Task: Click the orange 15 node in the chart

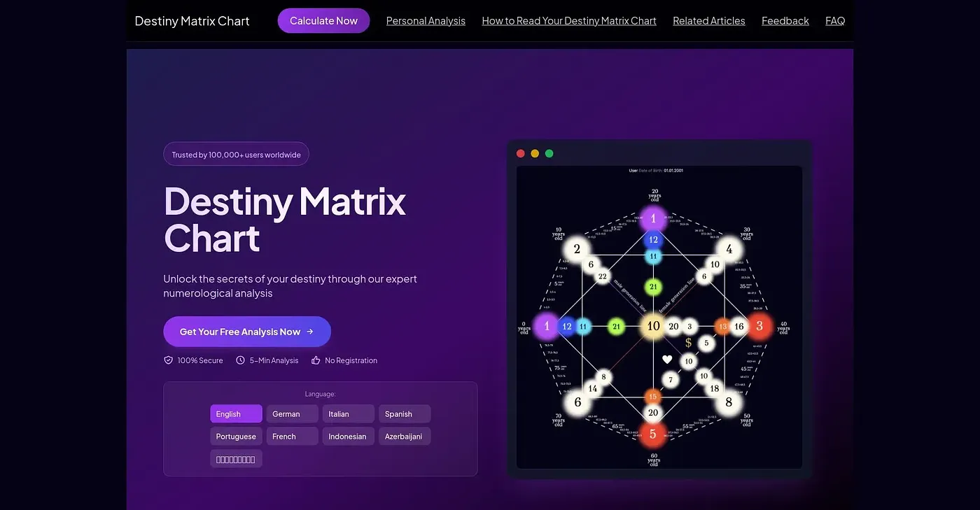Action: point(653,397)
